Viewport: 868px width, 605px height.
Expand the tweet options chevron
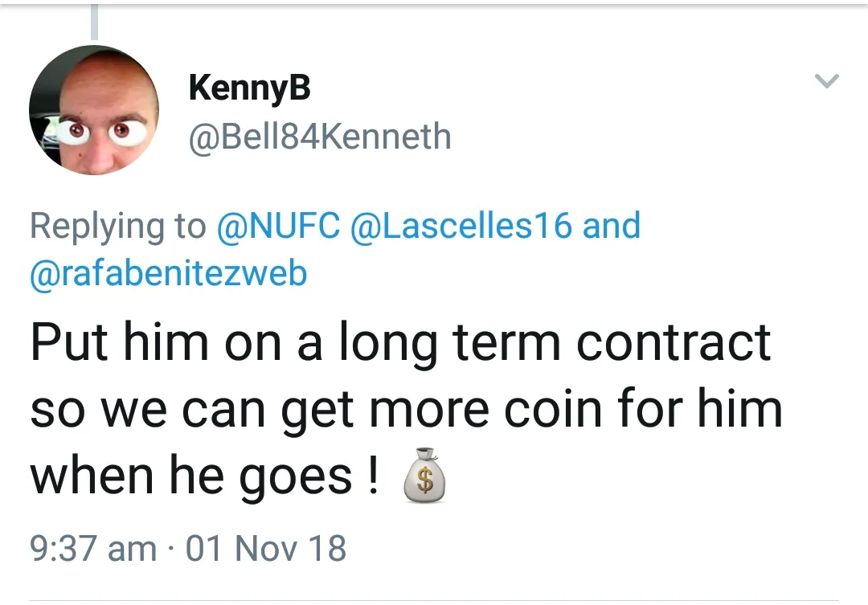(826, 81)
